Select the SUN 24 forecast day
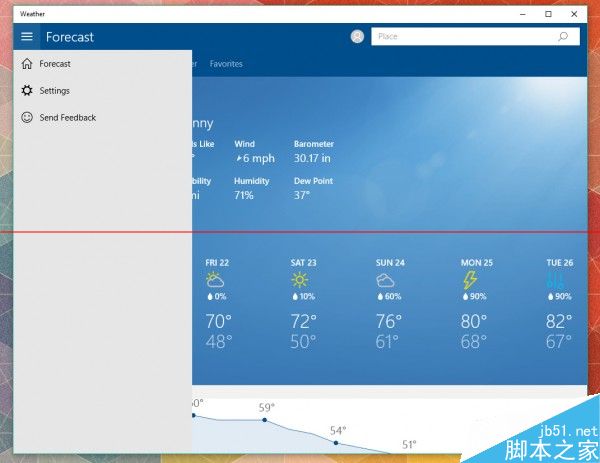 point(390,263)
